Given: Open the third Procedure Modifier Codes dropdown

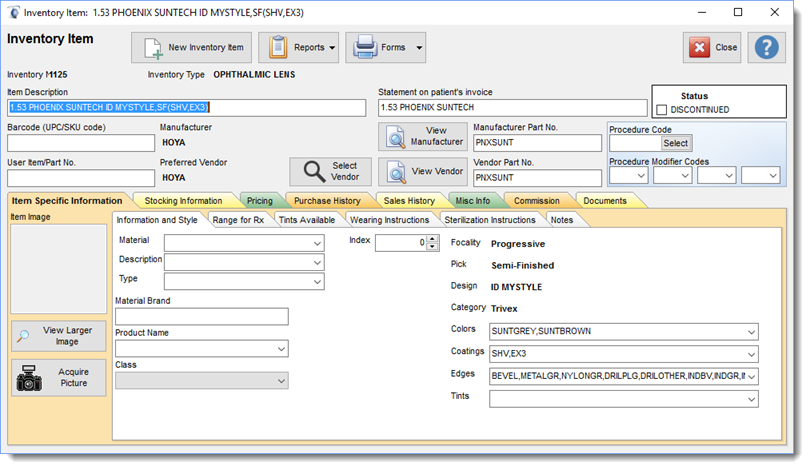Looking at the screenshot, I should click(x=717, y=176).
